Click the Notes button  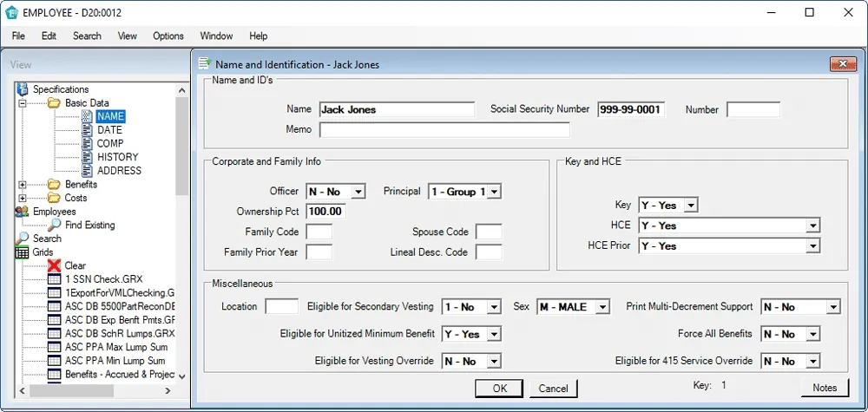pos(824,388)
